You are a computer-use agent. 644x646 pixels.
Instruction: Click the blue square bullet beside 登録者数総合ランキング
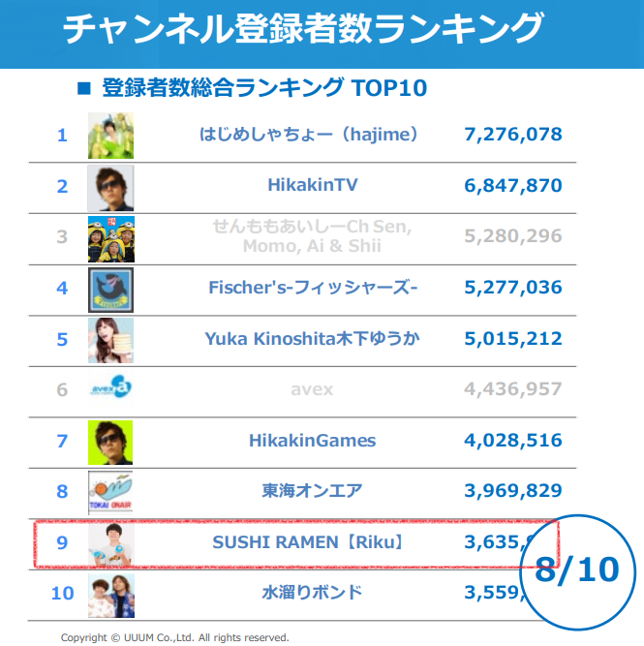[83, 89]
